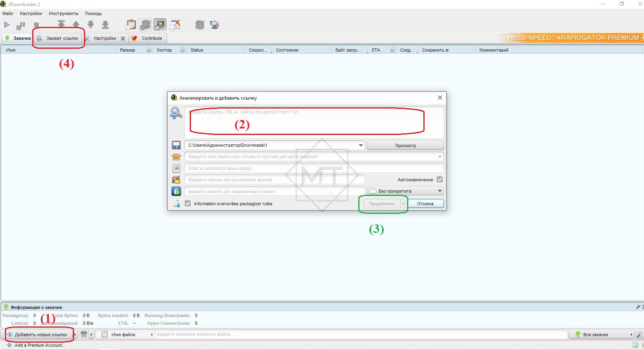
Task: Close the Анализировать и добавить ссылку dialog
Action: click(x=440, y=98)
